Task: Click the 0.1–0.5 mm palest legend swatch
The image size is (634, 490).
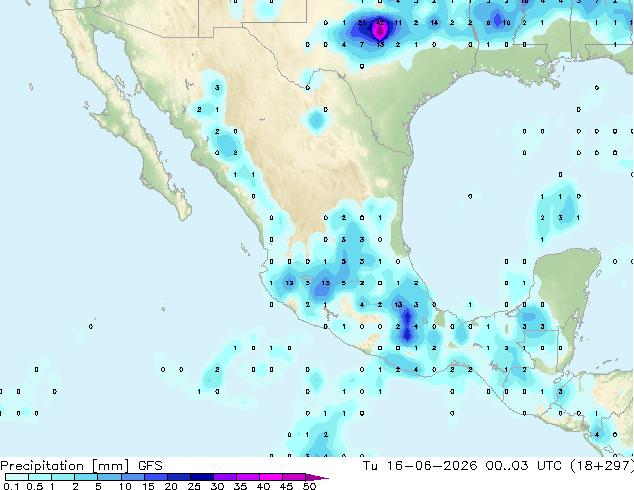Action: (x=17, y=477)
